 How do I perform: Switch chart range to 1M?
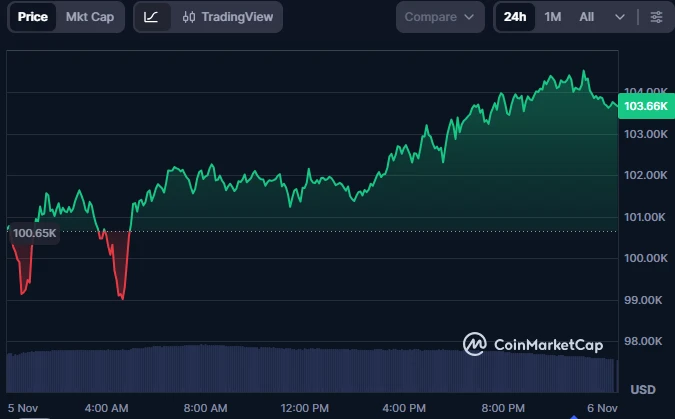552,17
